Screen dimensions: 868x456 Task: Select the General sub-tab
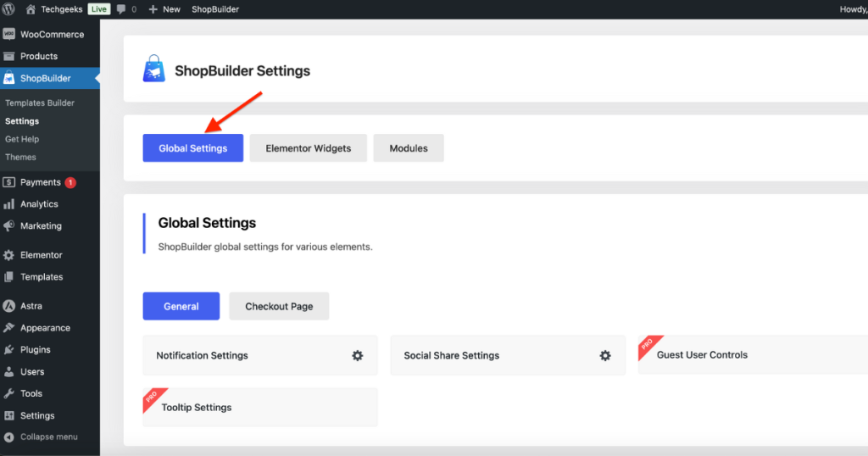pos(181,306)
